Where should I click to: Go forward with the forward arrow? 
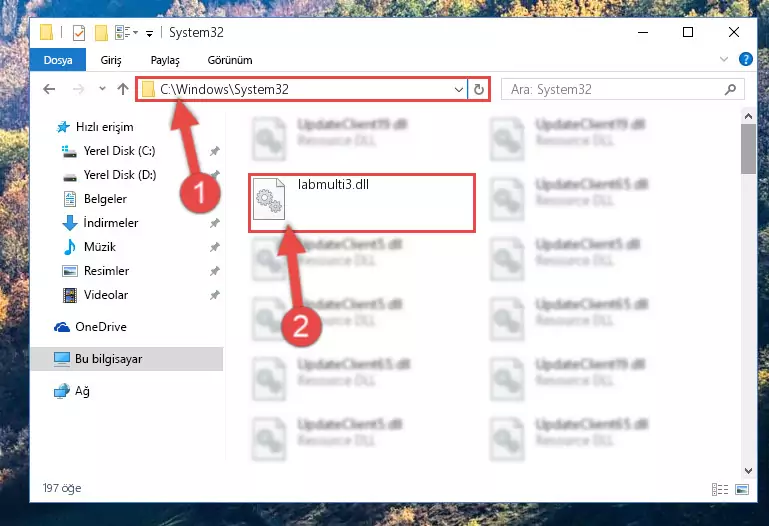(78, 89)
